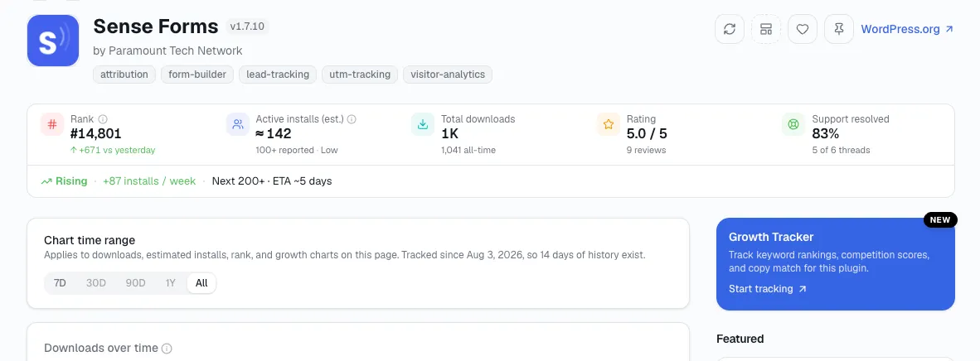980x361 pixels.
Task: Click the NEW badge on Growth Tracker
Action: 940,219
